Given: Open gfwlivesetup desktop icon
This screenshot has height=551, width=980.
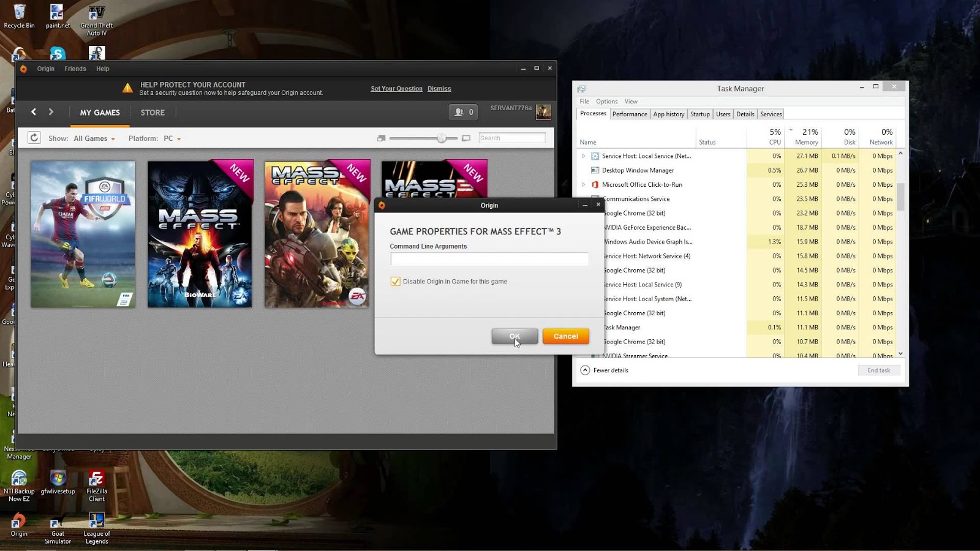Looking at the screenshot, I should pos(58,482).
